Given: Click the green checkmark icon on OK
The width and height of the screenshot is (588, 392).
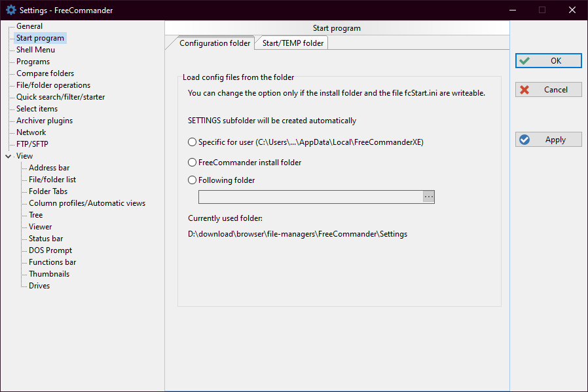Looking at the screenshot, I should [x=524, y=61].
